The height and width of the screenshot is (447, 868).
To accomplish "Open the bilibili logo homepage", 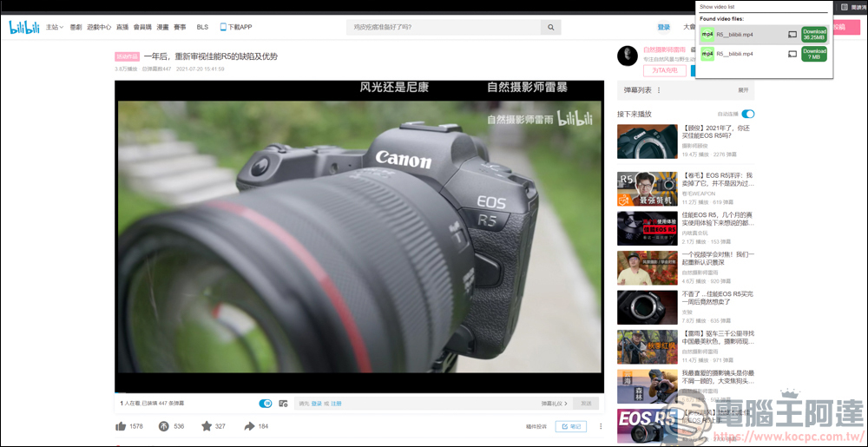I will [24, 27].
